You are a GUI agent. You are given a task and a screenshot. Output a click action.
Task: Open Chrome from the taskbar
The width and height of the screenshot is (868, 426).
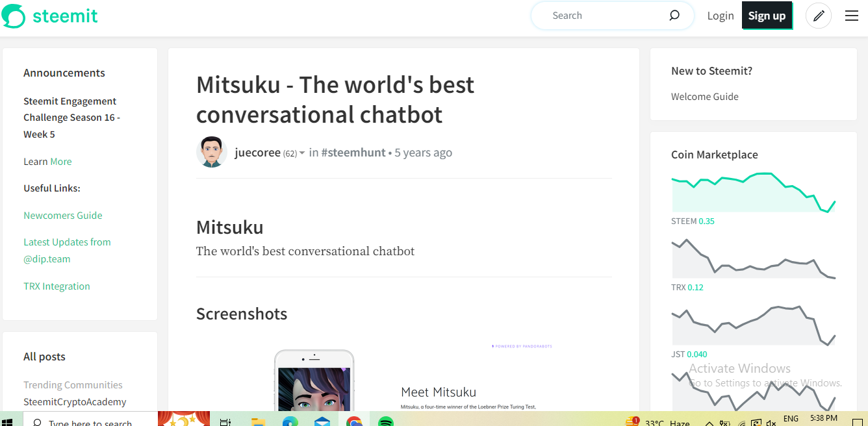(354, 421)
